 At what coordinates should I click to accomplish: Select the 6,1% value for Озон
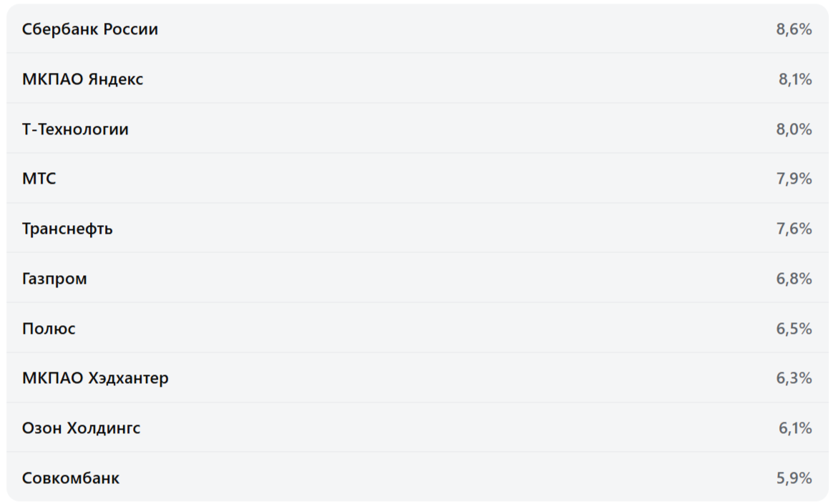coord(795,428)
